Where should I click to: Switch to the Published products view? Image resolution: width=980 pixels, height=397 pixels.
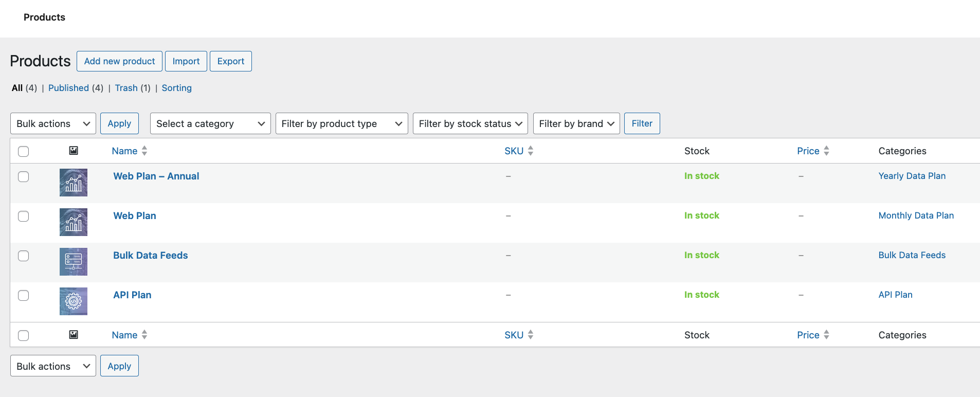(x=68, y=88)
